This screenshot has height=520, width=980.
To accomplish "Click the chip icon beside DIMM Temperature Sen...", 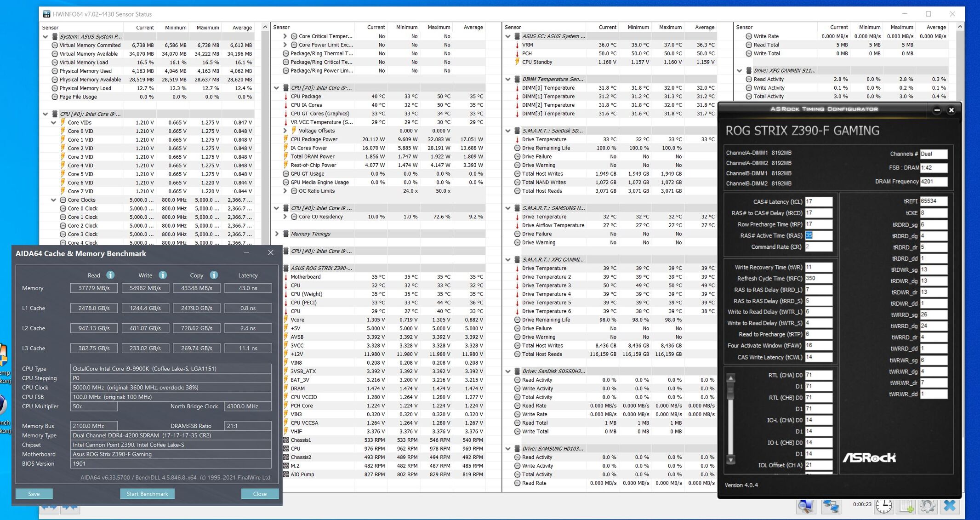I will (x=517, y=79).
